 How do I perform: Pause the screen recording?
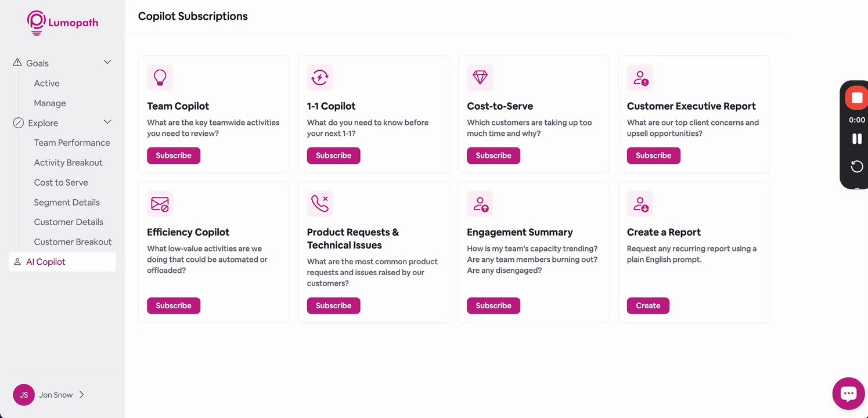(857, 139)
